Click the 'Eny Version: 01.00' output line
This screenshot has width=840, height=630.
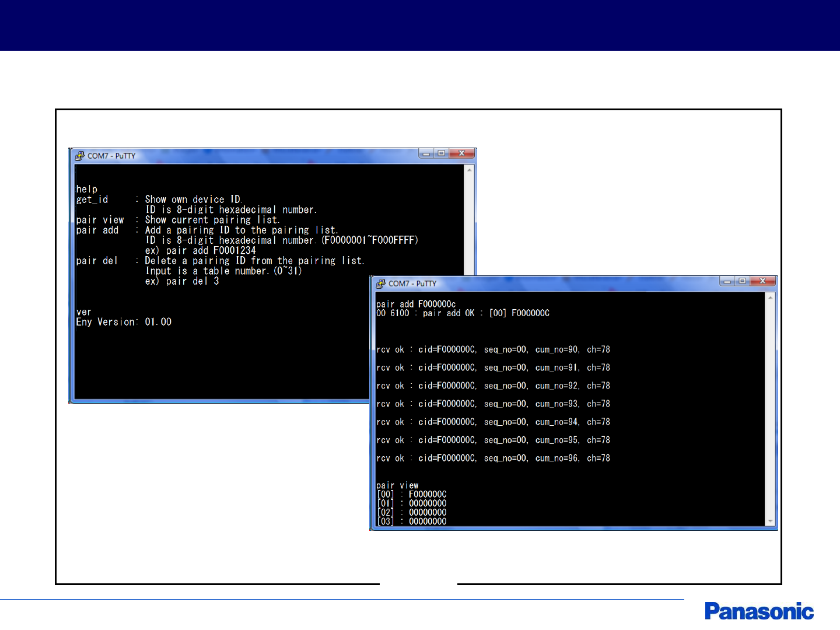coord(124,322)
